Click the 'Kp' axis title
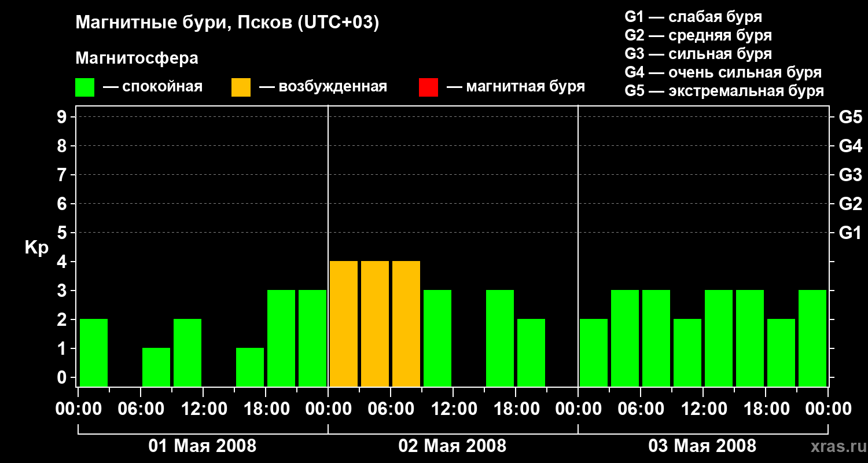The image size is (868, 463). pyautogui.click(x=36, y=248)
